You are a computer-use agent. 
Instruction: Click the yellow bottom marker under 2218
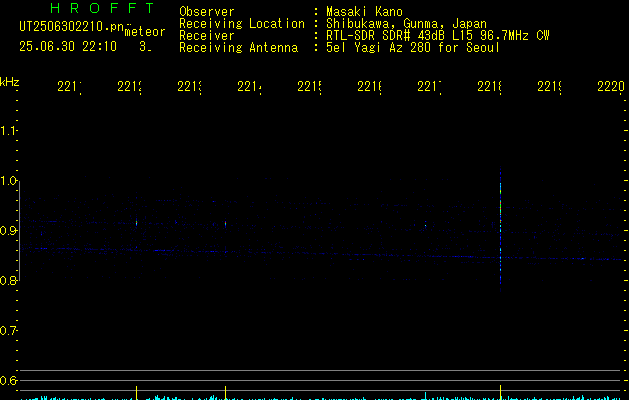tap(500, 392)
